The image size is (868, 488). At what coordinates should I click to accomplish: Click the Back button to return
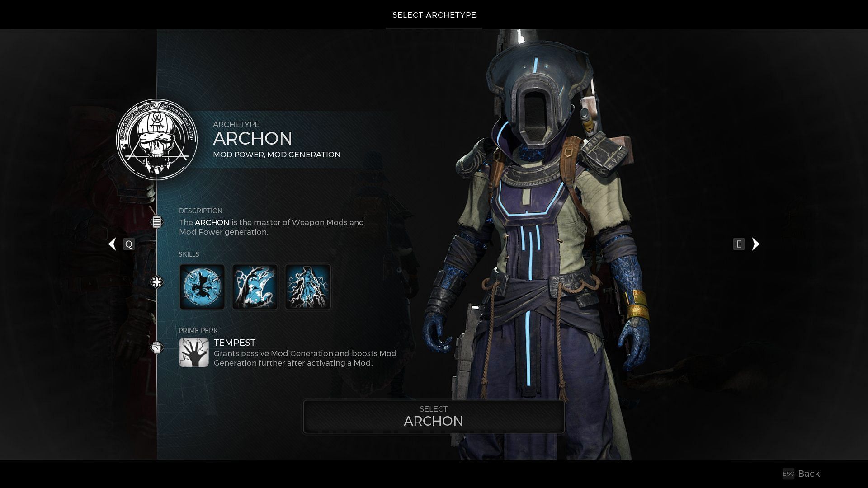click(x=809, y=474)
